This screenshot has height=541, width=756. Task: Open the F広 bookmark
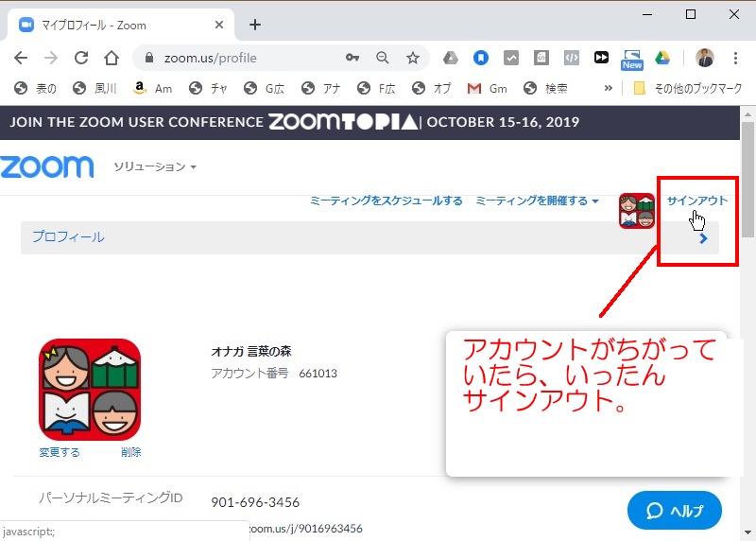(376, 88)
